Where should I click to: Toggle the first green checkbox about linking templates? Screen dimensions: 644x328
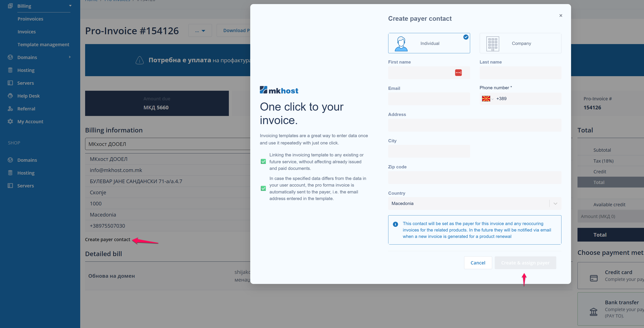tap(263, 162)
